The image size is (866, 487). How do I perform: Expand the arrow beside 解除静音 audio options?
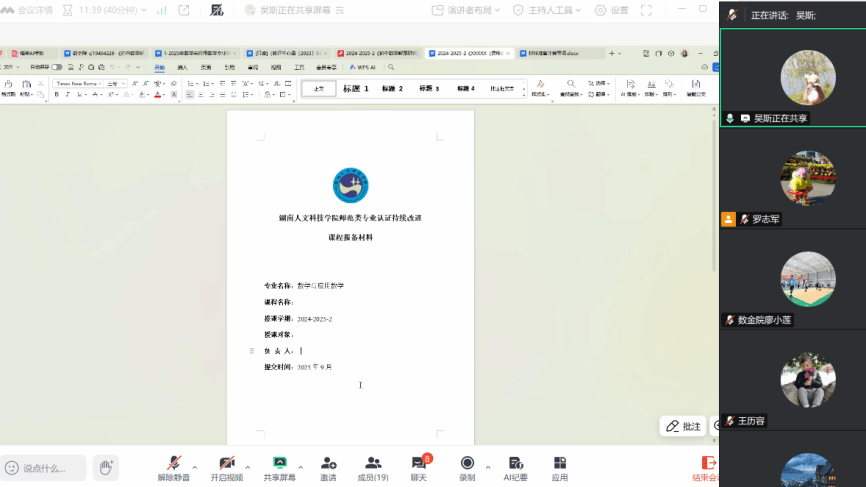click(x=194, y=467)
